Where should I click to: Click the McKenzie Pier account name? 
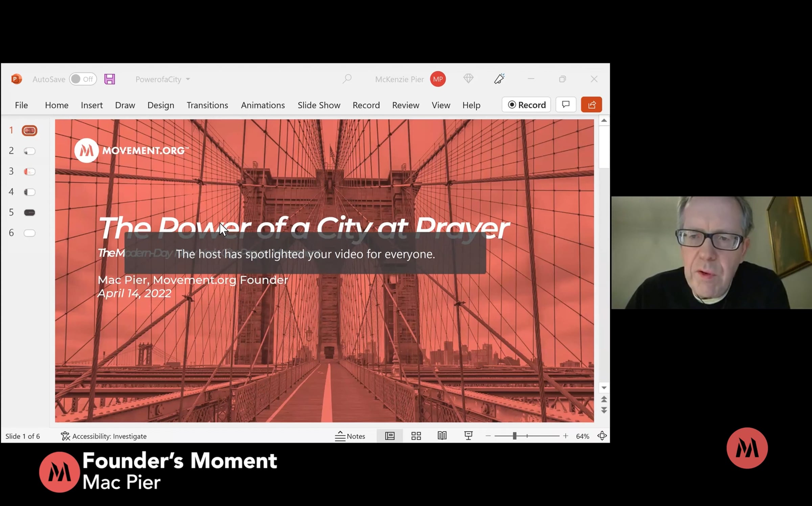[x=399, y=79]
